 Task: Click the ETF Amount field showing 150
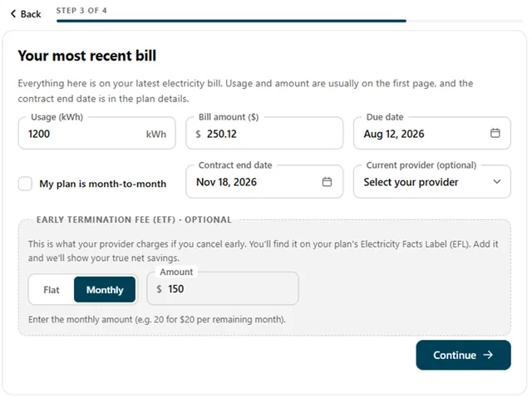click(x=223, y=288)
